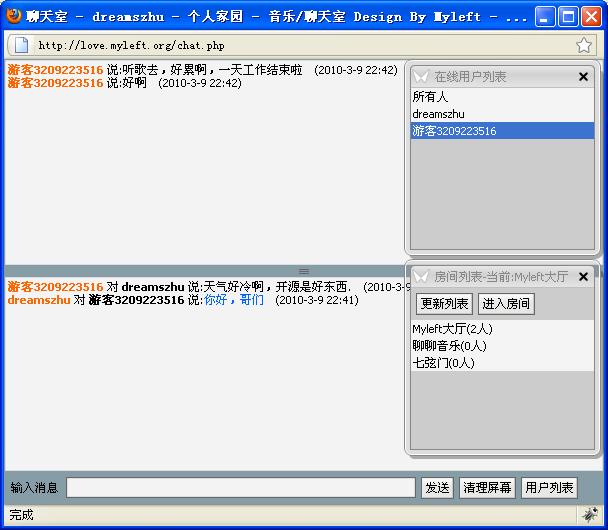Focus the 输入消息 text field

(241, 487)
